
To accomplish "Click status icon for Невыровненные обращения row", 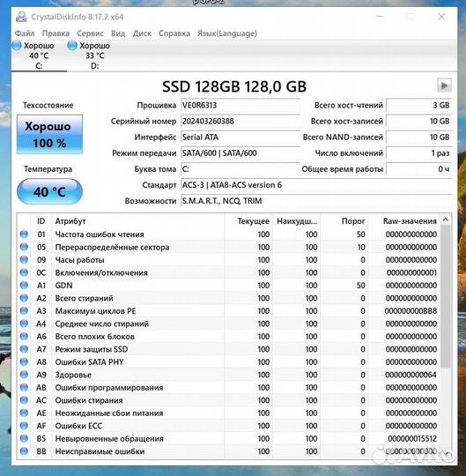I will [24, 438].
